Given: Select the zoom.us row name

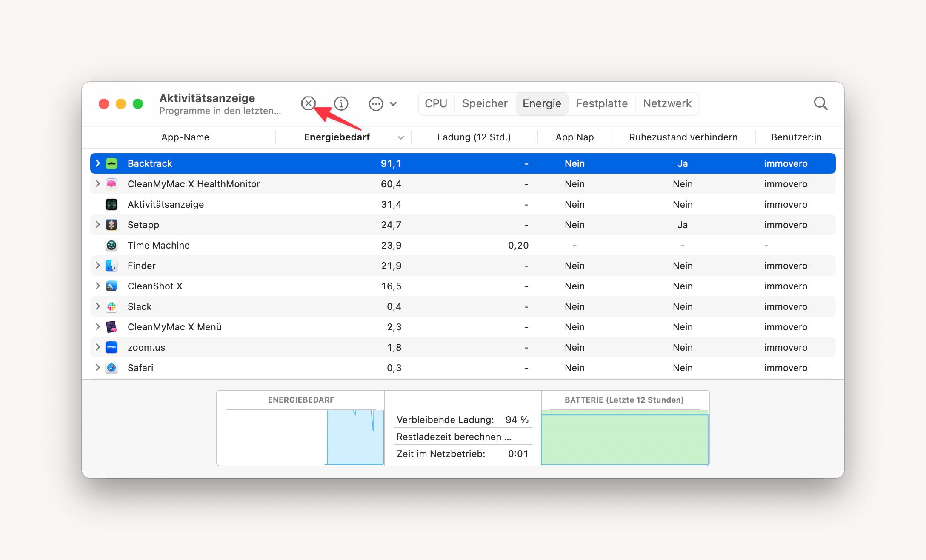Looking at the screenshot, I should pos(146,347).
